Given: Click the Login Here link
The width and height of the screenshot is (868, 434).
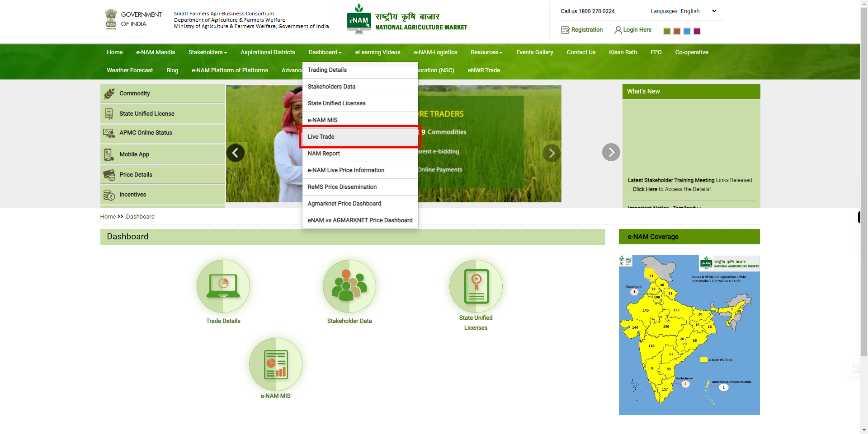Looking at the screenshot, I should [637, 30].
